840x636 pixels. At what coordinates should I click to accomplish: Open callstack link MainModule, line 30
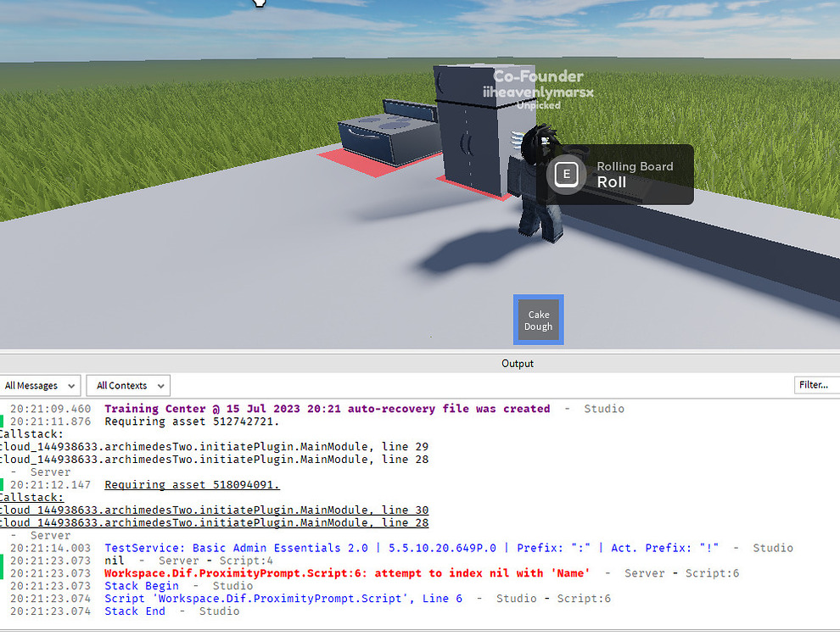tap(212, 510)
